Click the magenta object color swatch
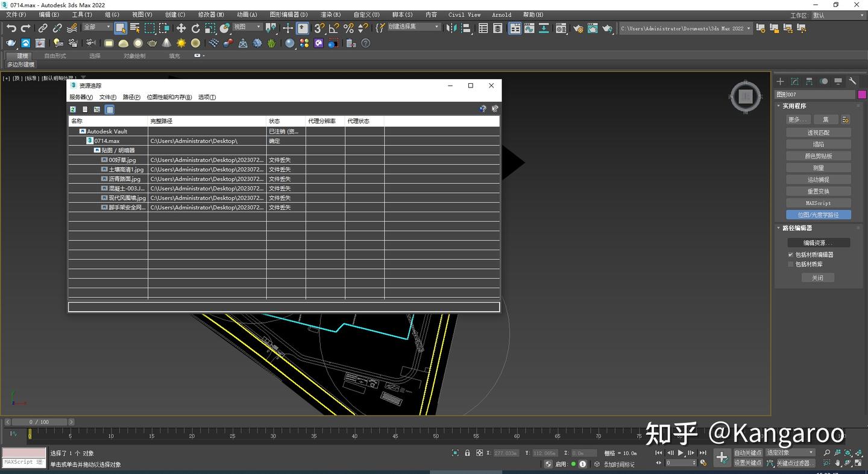 tap(862, 95)
